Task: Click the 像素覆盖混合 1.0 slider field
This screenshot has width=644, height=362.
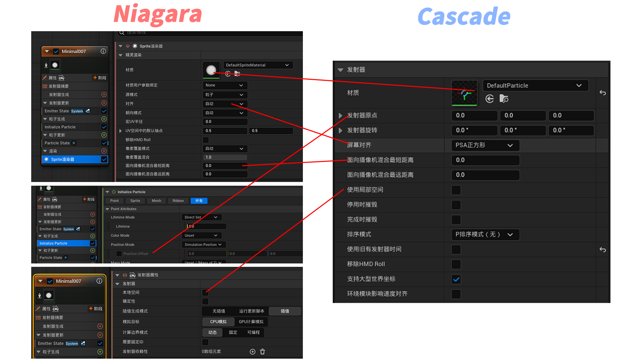Action: tap(225, 157)
